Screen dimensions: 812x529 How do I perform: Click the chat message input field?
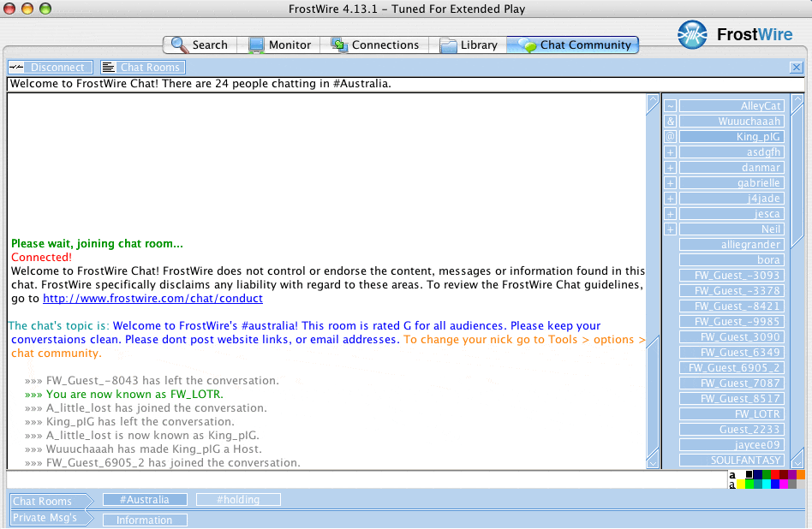pyautogui.click(x=367, y=479)
